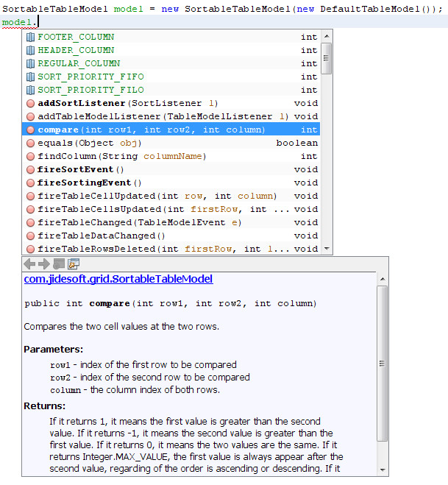Click the field icon beside FOOTER_COLUMN
The width and height of the screenshot is (448, 485).
[x=30, y=37]
